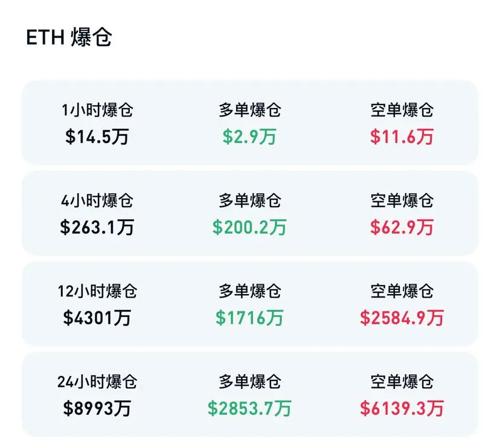
Task: Click 空单爆仓 label in the 12-hour row
Action: point(402,292)
